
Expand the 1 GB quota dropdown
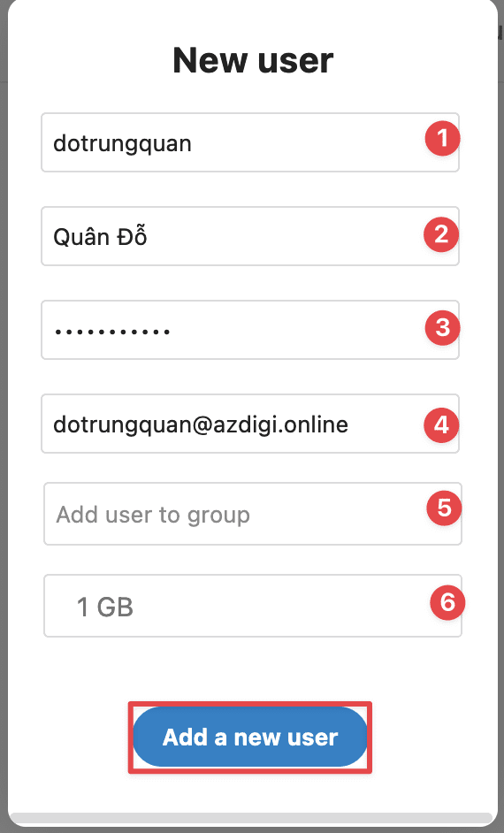coord(253,606)
